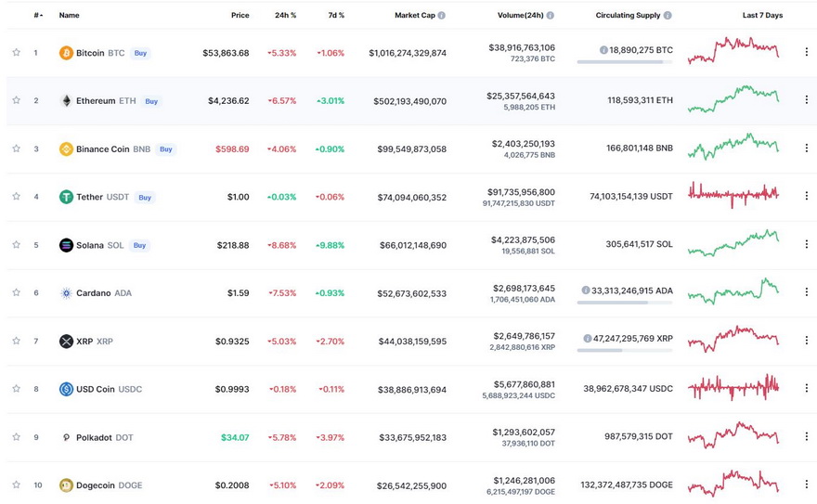
Task: Click Bitcoin's circulating supply progress bar
Action: point(625,62)
